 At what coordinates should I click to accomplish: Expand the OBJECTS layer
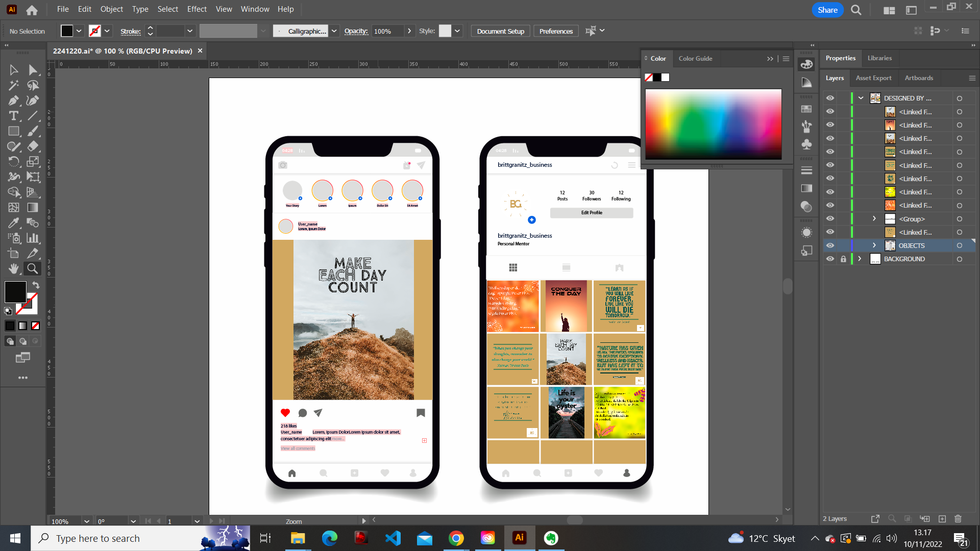coord(874,245)
